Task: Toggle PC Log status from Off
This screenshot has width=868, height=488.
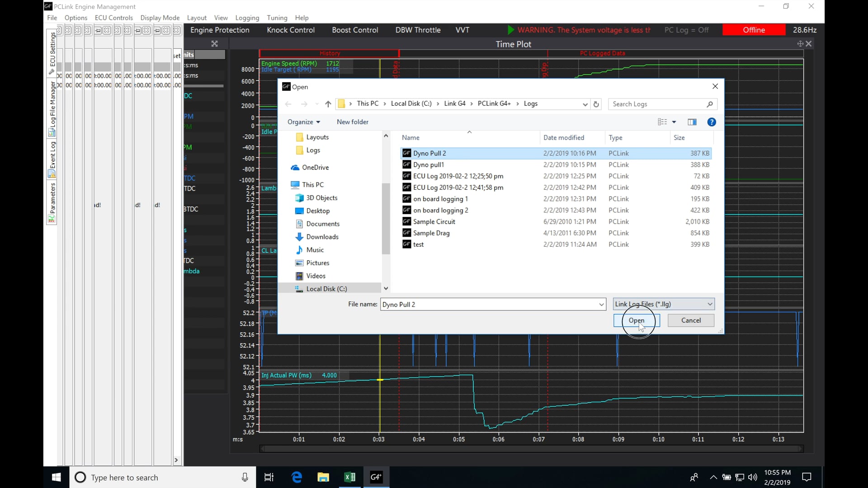Action: tap(686, 30)
